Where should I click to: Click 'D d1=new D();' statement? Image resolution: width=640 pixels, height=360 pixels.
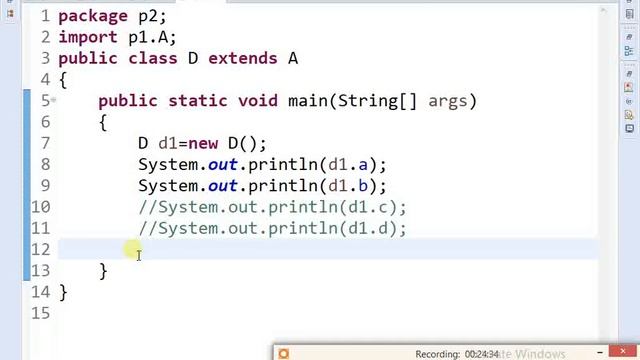click(202, 143)
